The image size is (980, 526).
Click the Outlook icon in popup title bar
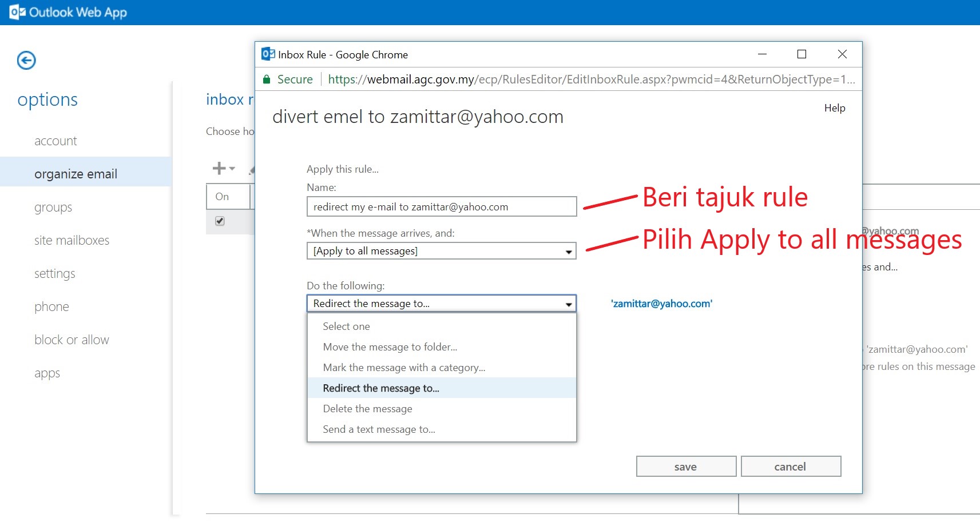coord(268,54)
